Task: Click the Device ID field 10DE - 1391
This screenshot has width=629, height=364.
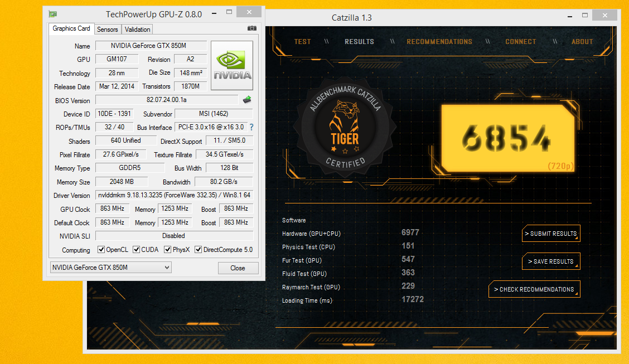Action: (114, 114)
